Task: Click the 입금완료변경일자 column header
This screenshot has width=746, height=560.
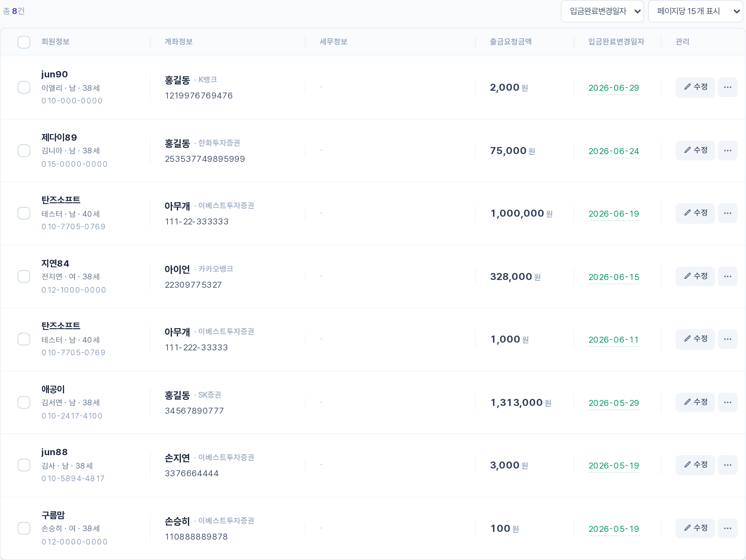Action: pos(616,42)
